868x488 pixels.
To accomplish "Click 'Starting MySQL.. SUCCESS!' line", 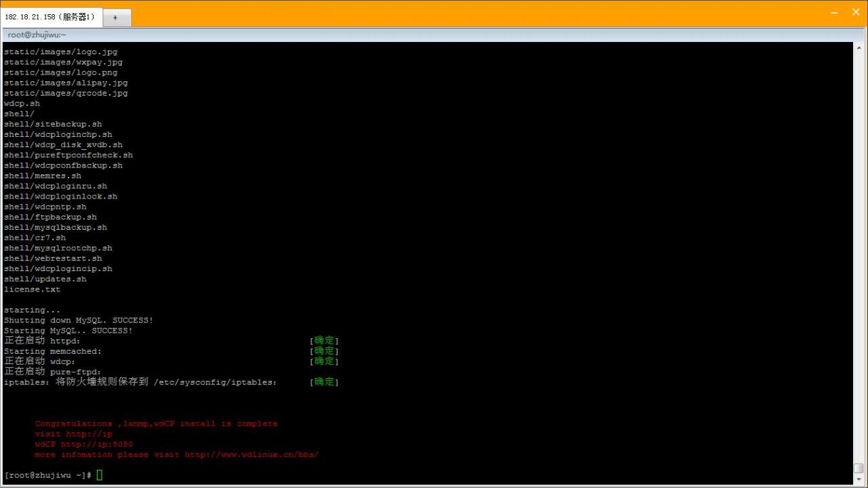I will (x=68, y=331).
